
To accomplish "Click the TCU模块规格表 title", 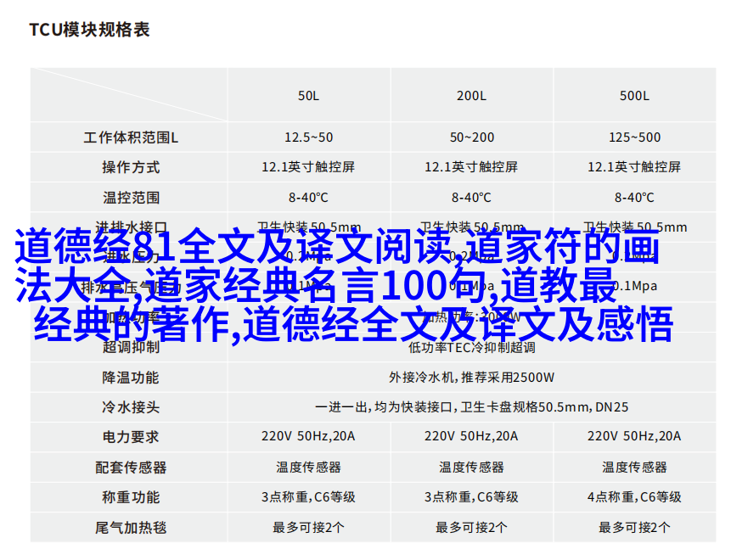I will click(89, 30).
